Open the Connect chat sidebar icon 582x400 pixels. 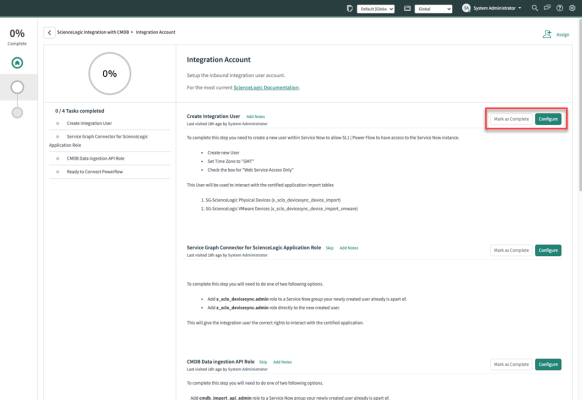click(547, 8)
